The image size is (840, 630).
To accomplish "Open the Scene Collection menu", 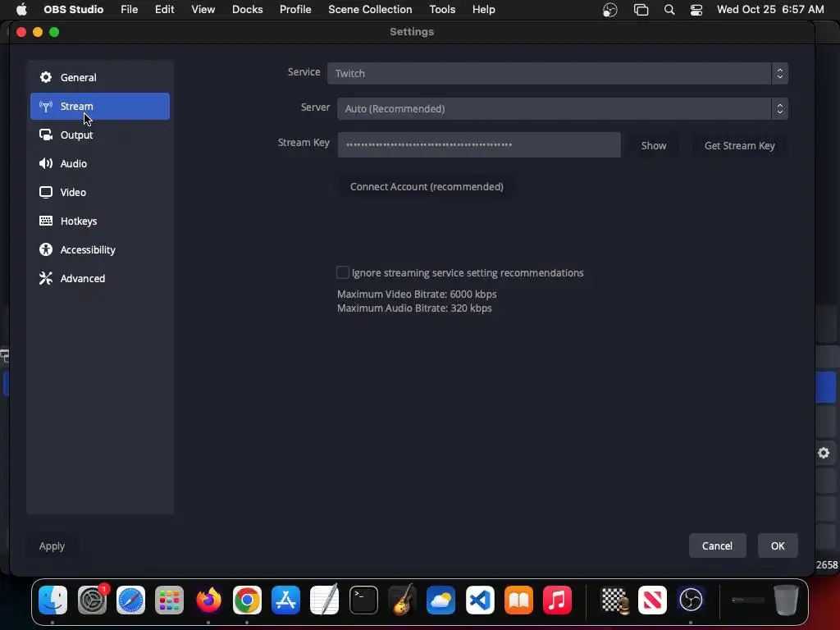I will (x=370, y=10).
